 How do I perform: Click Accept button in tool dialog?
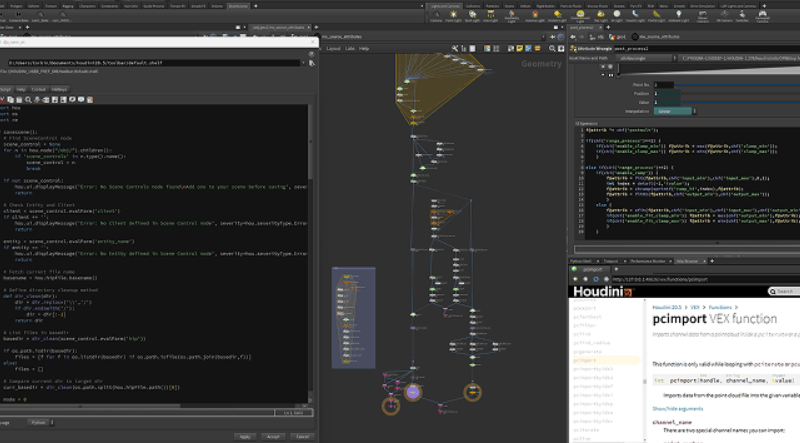pyautogui.click(x=273, y=437)
